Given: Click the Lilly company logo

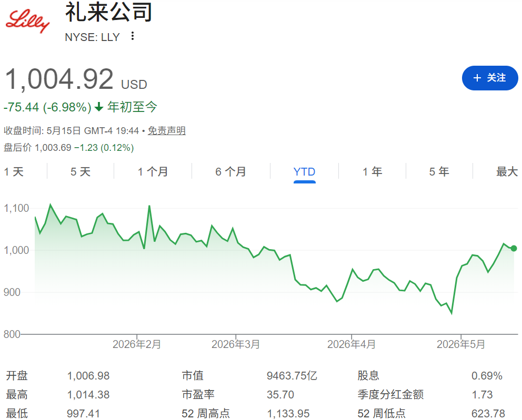Looking at the screenshot, I should pos(28,21).
